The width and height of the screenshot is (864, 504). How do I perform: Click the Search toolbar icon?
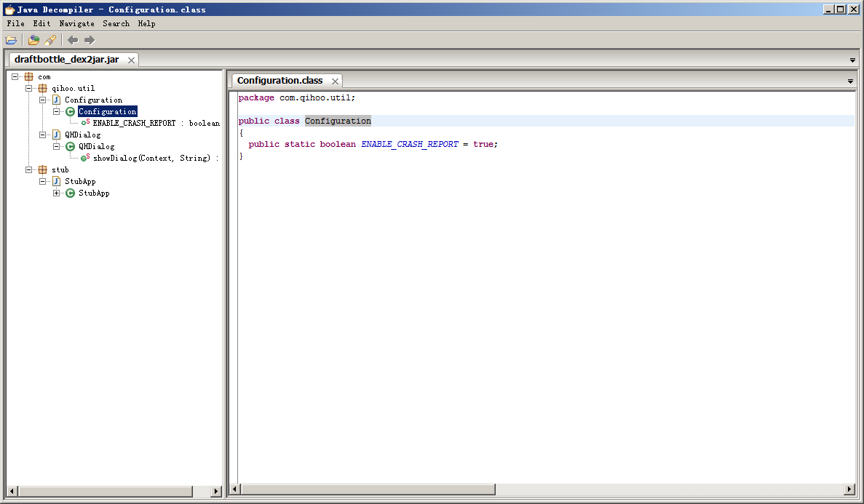[x=50, y=40]
